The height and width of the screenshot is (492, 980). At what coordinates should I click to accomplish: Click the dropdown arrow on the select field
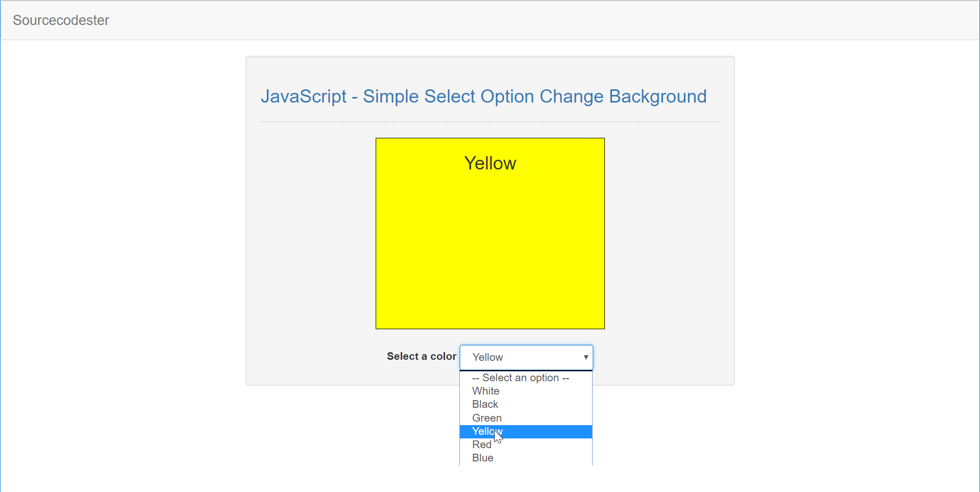[x=585, y=357]
